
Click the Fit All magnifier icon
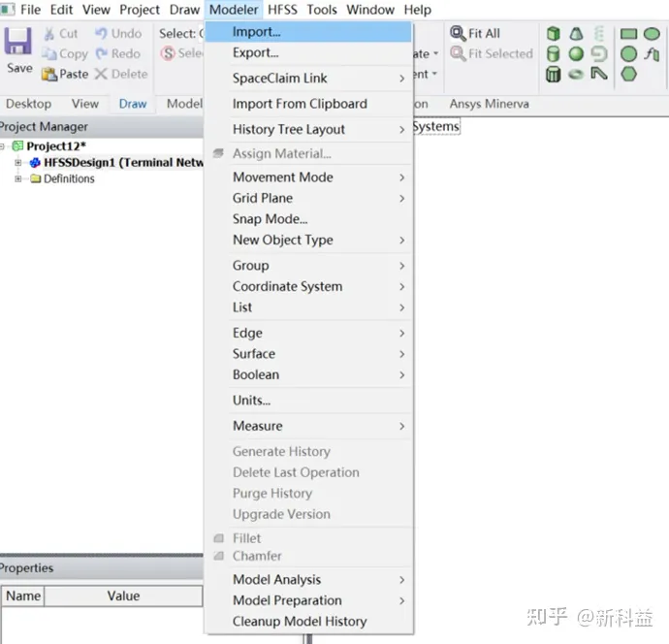458,33
